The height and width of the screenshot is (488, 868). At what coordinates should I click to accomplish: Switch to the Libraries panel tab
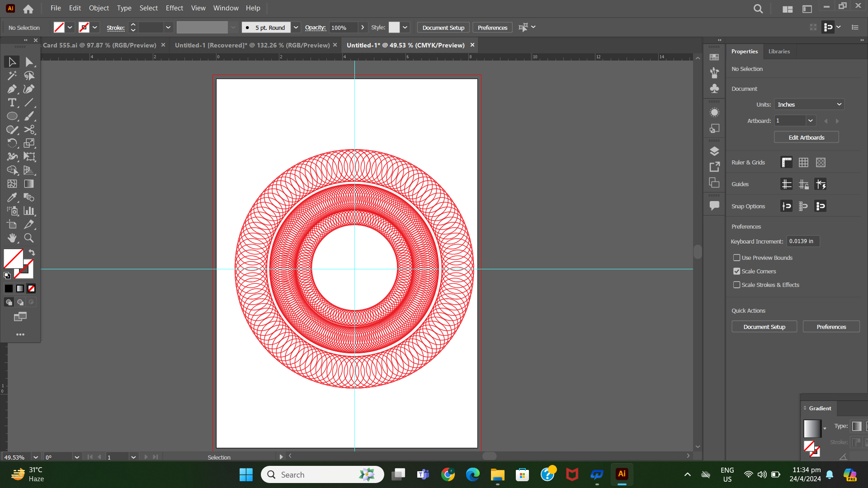click(x=779, y=52)
